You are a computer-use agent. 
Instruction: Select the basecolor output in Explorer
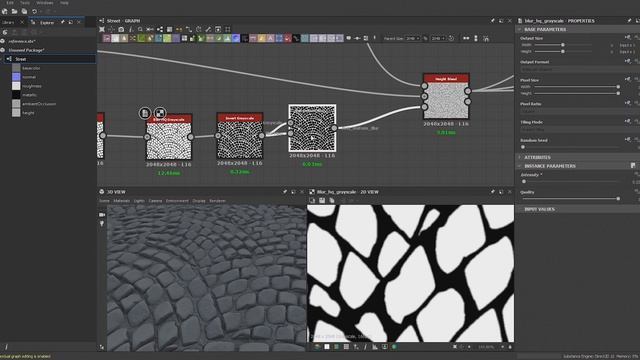[31, 68]
